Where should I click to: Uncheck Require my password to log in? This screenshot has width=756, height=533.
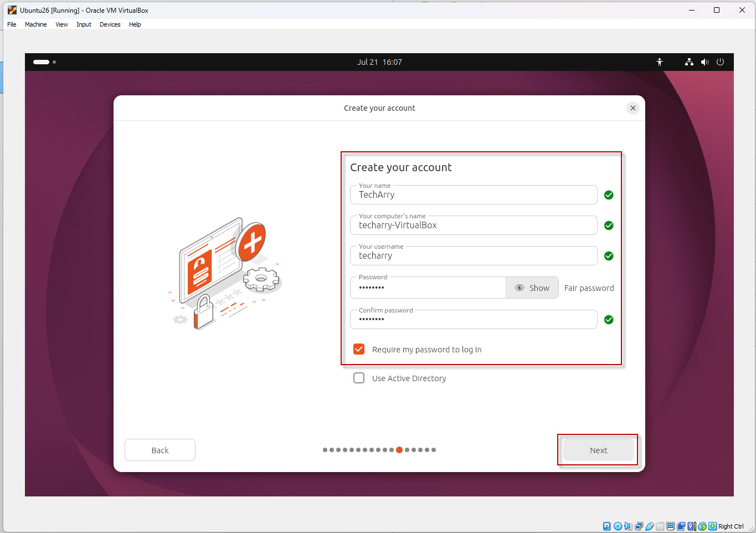click(x=359, y=349)
